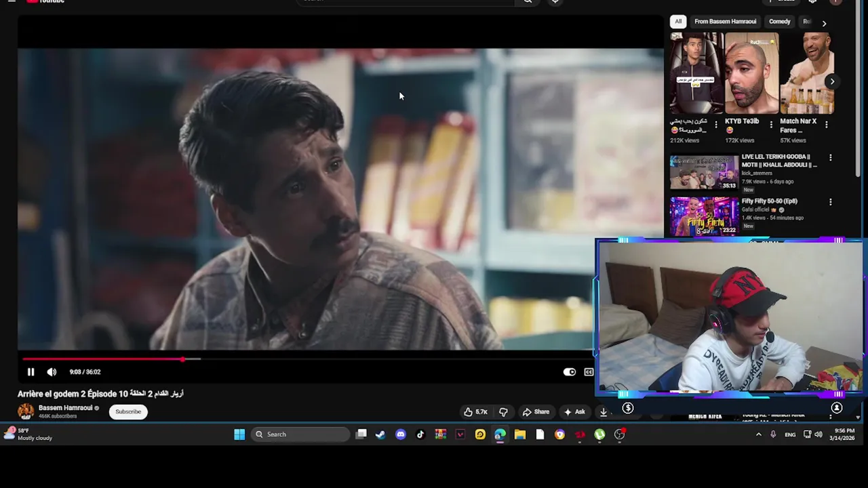Open the red AMD icon on the taskbar

coord(580,434)
